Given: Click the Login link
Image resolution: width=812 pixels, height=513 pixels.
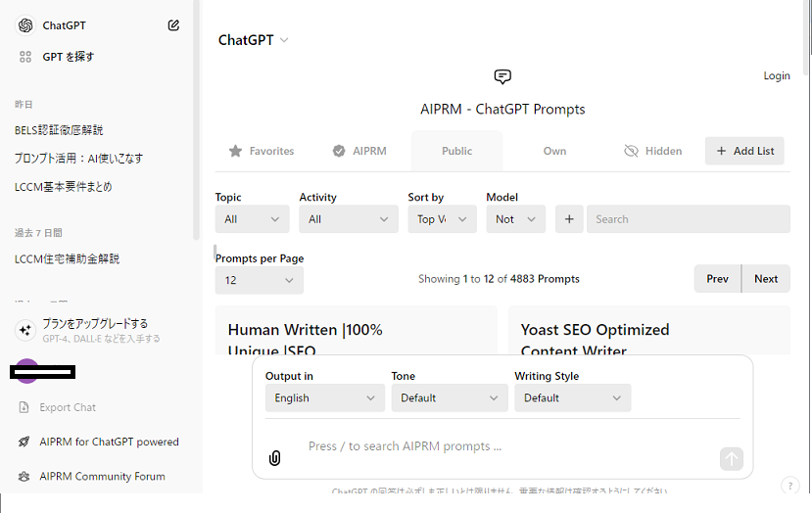Looking at the screenshot, I should click(x=777, y=75).
